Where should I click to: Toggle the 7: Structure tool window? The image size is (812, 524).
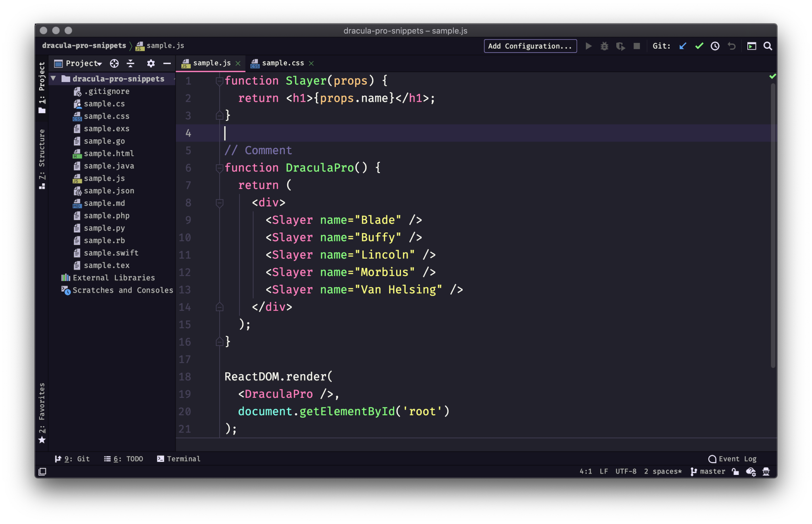coord(42,159)
